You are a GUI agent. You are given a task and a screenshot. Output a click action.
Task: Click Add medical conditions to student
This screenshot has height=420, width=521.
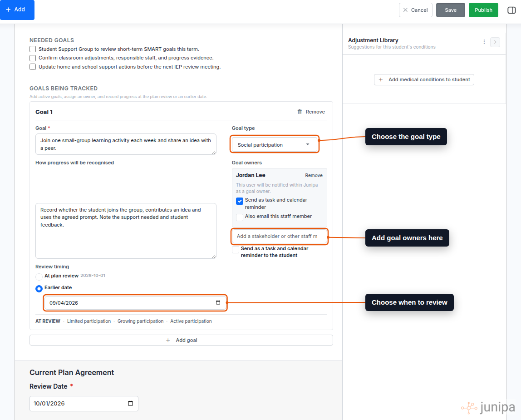(x=423, y=79)
